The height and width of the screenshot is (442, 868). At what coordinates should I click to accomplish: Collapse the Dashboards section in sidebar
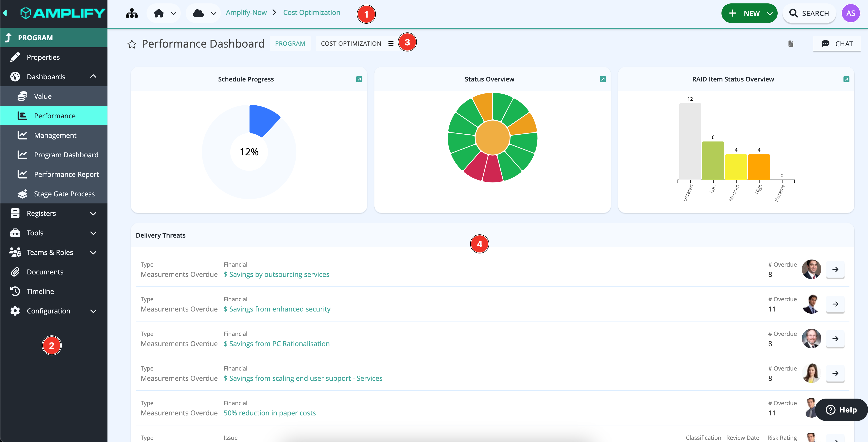[93, 76]
